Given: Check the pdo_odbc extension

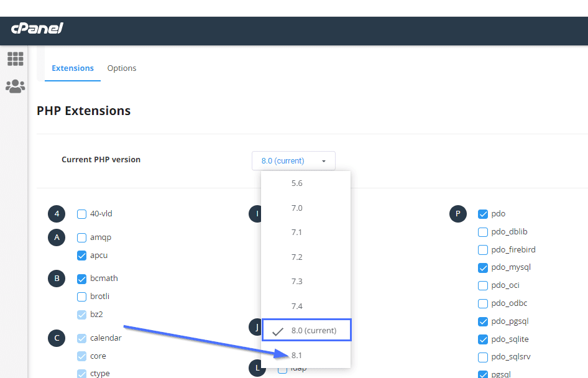Looking at the screenshot, I should (483, 303).
